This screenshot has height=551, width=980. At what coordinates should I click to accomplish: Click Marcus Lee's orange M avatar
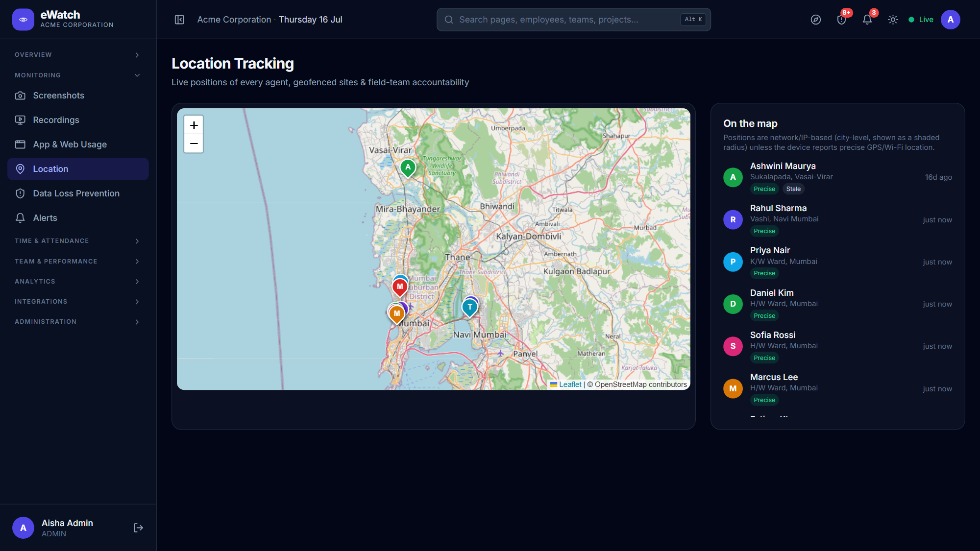[x=733, y=388]
